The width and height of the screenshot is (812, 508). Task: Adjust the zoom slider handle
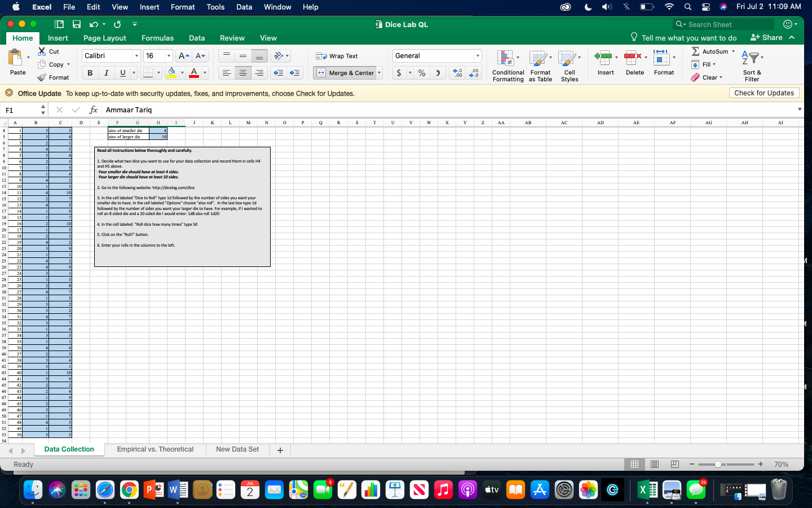click(718, 464)
